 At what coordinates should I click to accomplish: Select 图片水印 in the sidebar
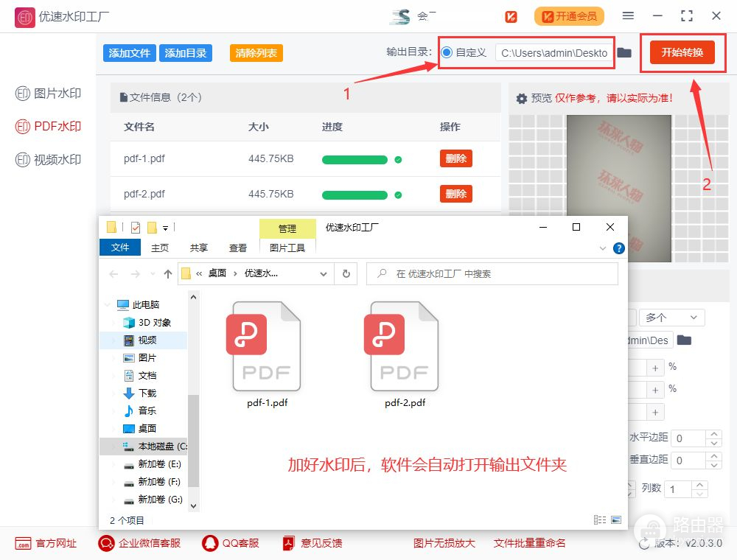[48, 94]
